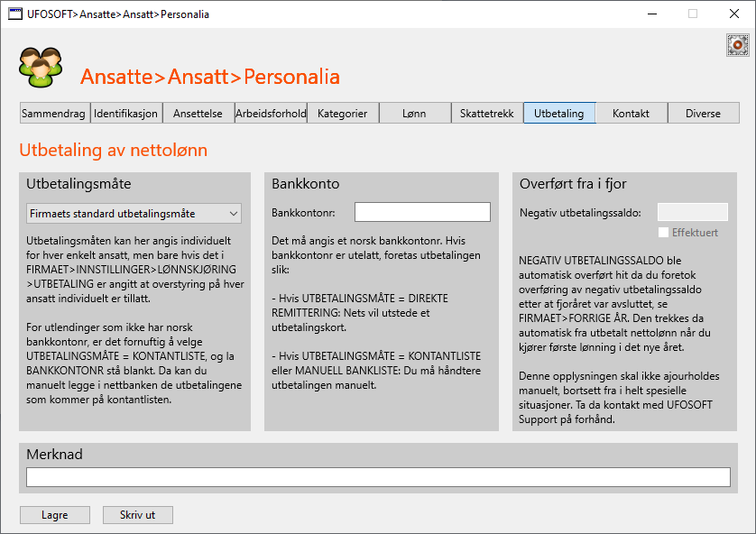
Task: Open the Diverse tab
Action: click(704, 114)
